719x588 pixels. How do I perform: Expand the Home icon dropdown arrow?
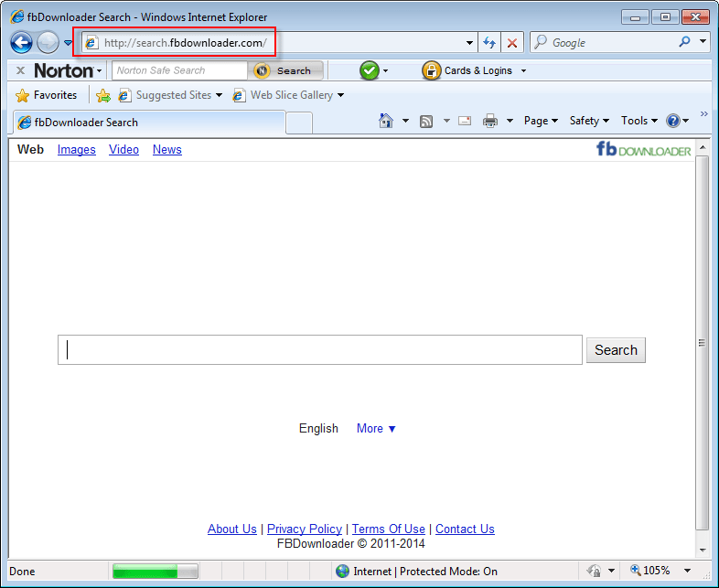[x=405, y=121]
